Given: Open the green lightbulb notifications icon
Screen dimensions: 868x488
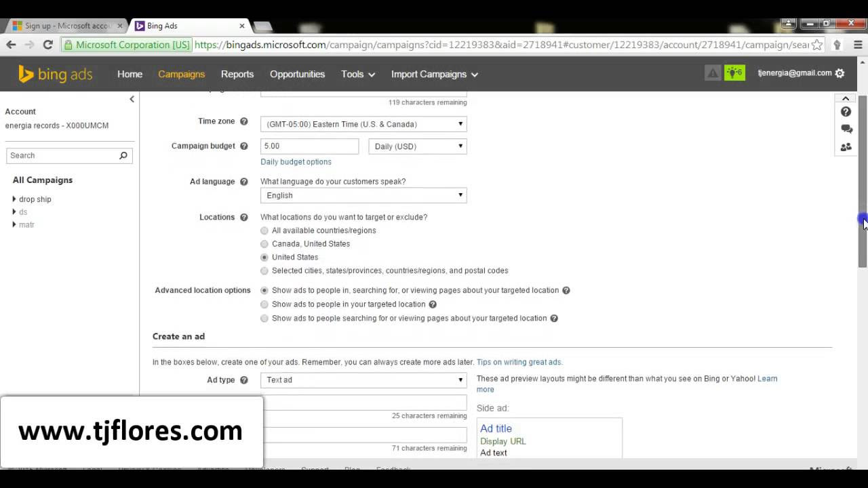Looking at the screenshot, I should pyautogui.click(x=734, y=73).
